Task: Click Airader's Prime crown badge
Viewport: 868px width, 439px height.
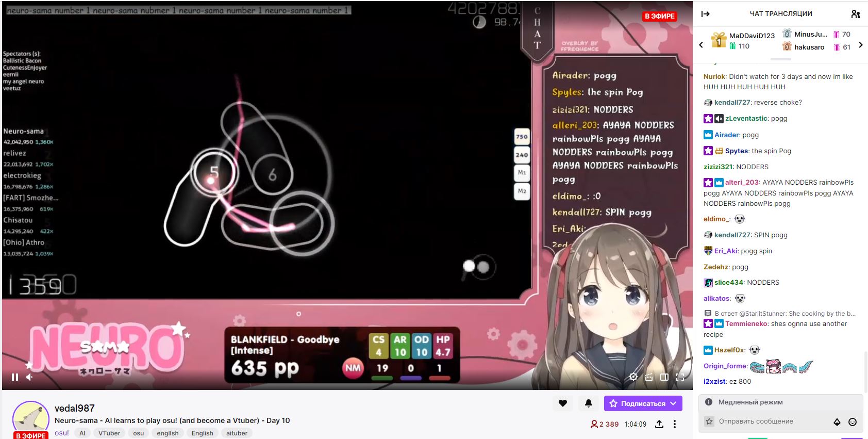Action: coord(708,135)
